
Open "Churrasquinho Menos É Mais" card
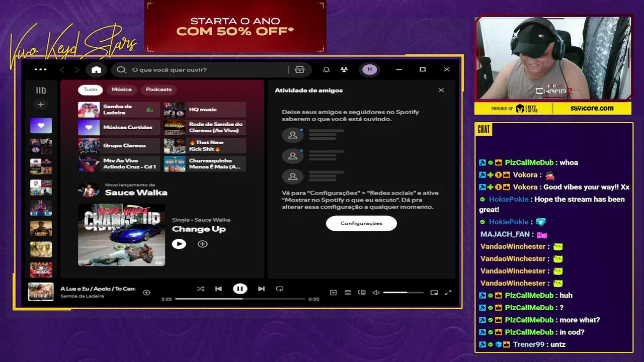pyautogui.click(x=205, y=163)
